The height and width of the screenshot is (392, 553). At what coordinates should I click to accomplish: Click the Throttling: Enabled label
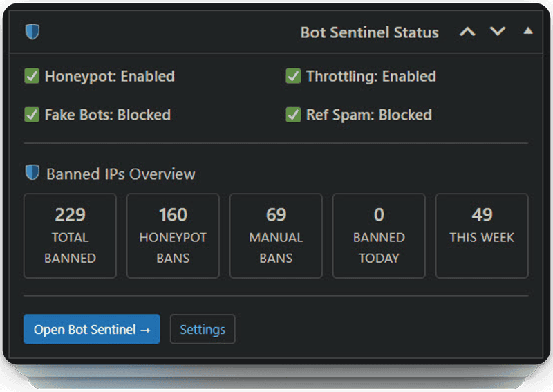click(371, 76)
